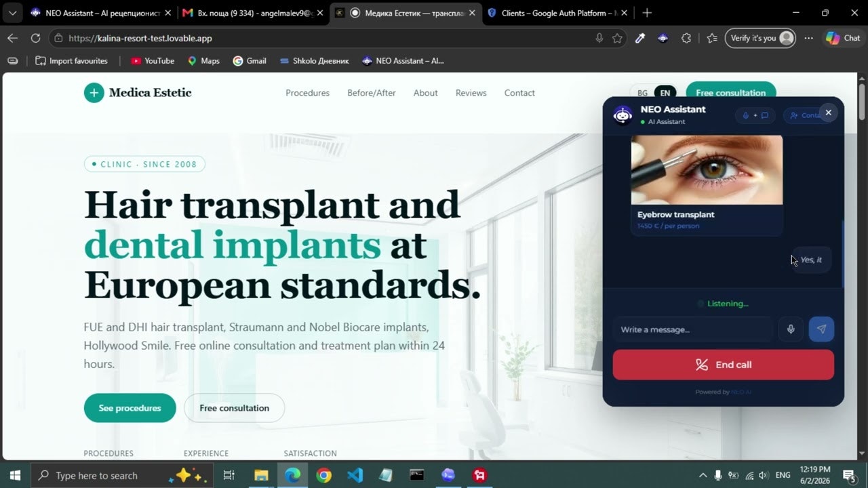Open the tab actions dropdown arrow
The width and height of the screenshot is (868, 488).
[x=12, y=13]
